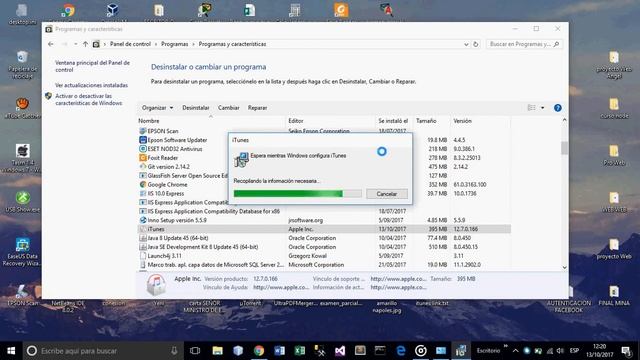Image resolution: width=640 pixels, height=360 pixels.
Task: Open Microsoft Edge from the taskbar
Action: pos(401,351)
